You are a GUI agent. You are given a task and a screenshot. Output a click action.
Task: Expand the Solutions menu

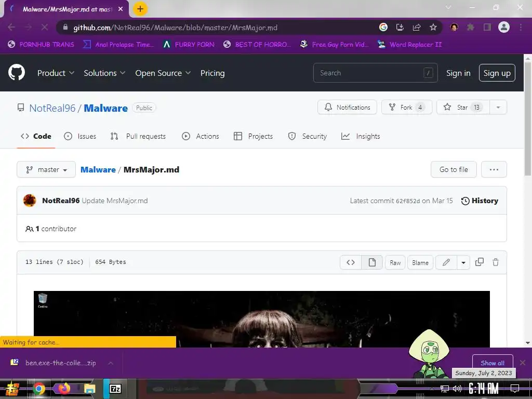[x=104, y=73]
